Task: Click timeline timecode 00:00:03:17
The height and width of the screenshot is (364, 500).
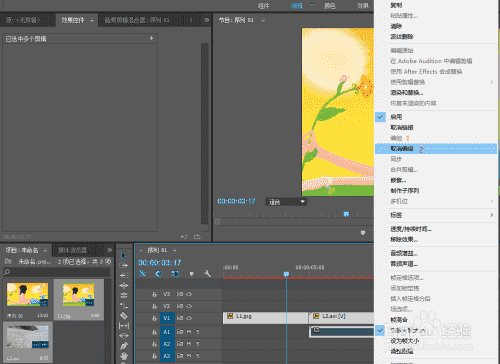Action: point(160,262)
